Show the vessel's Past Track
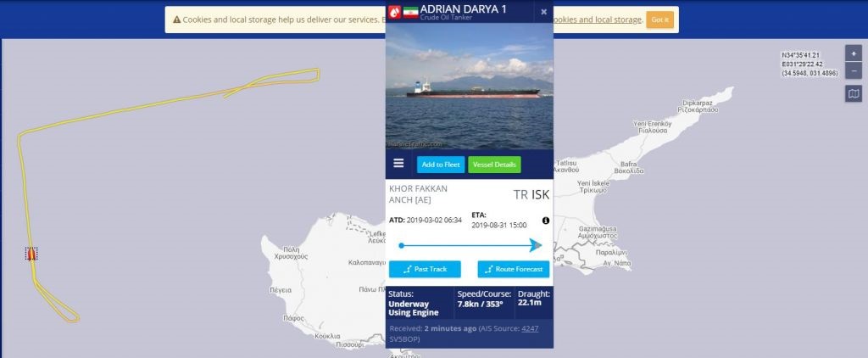This screenshot has height=358, width=868. coord(425,269)
